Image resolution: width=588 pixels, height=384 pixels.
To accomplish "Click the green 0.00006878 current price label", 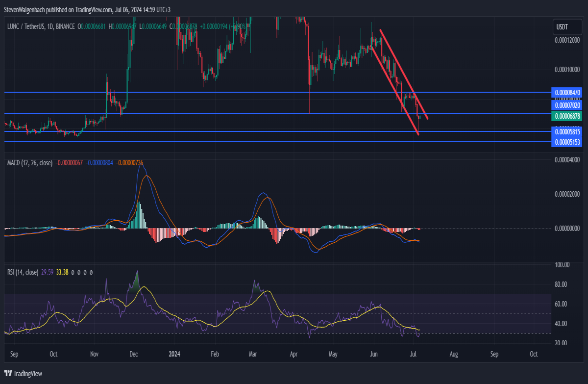I will pyautogui.click(x=567, y=116).
